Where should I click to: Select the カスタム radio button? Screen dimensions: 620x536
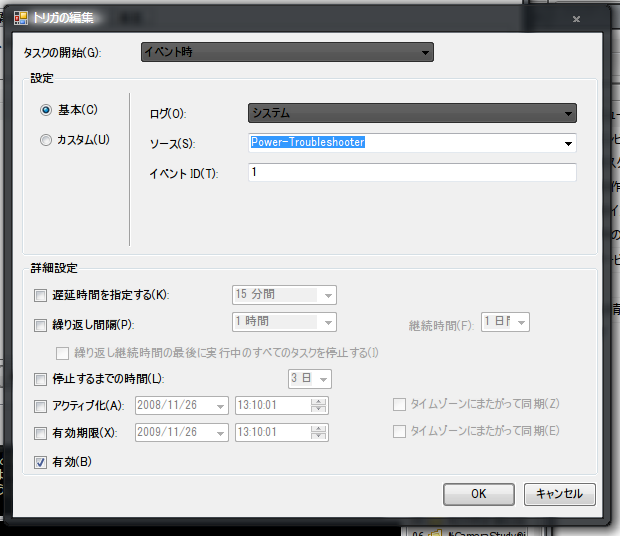(46, 141)
